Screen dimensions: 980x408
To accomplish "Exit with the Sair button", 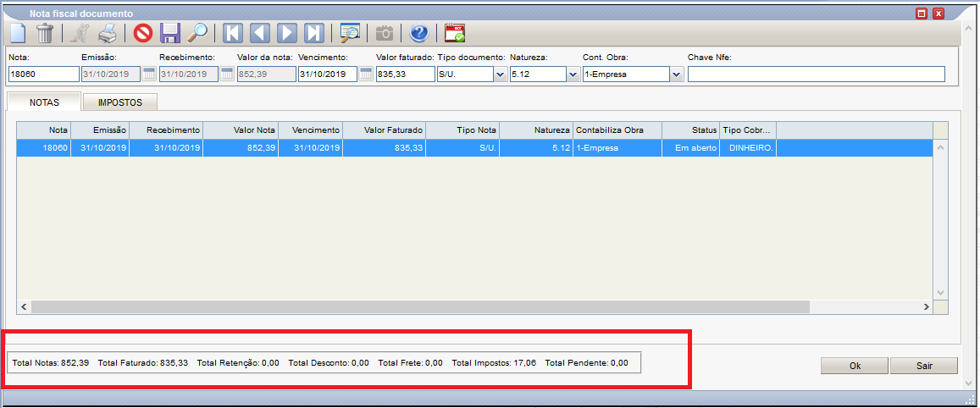I will click(924, 366).
